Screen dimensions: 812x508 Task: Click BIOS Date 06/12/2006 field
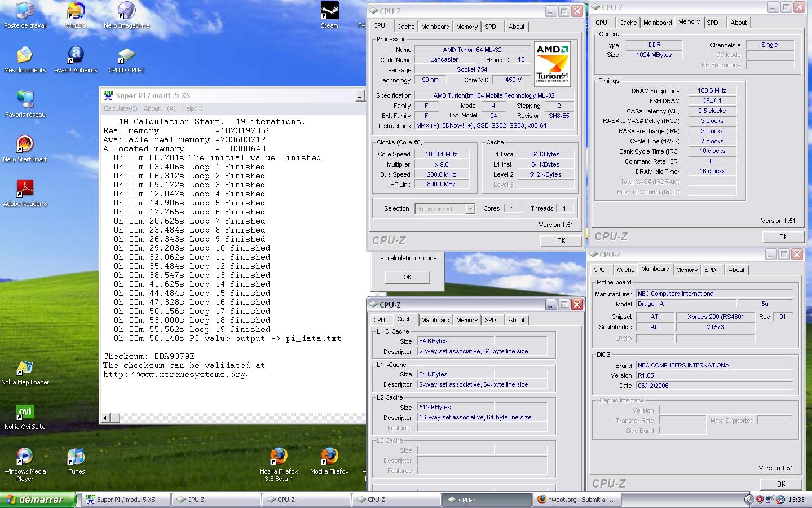click(x=714, y=386)
